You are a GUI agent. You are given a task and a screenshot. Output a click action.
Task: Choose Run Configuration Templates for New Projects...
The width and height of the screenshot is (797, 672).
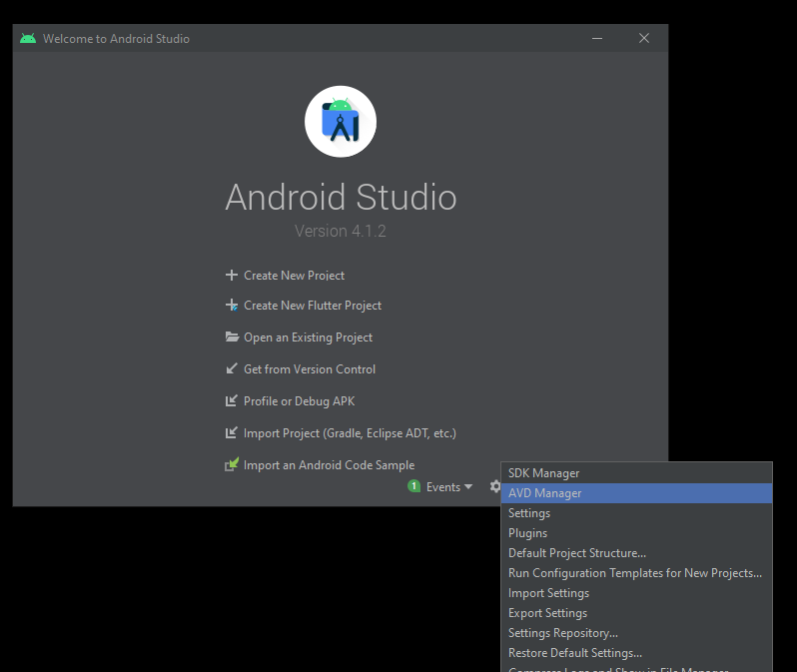[636, 573]
